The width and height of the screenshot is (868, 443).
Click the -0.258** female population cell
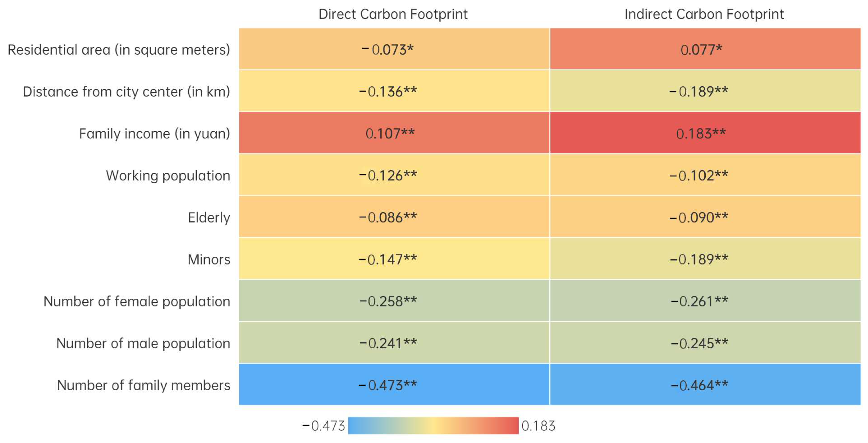point(394,301)
